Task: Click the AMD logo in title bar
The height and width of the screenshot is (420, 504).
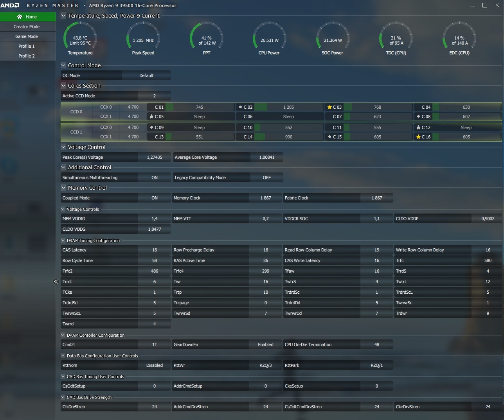Action: pos(10,5)
